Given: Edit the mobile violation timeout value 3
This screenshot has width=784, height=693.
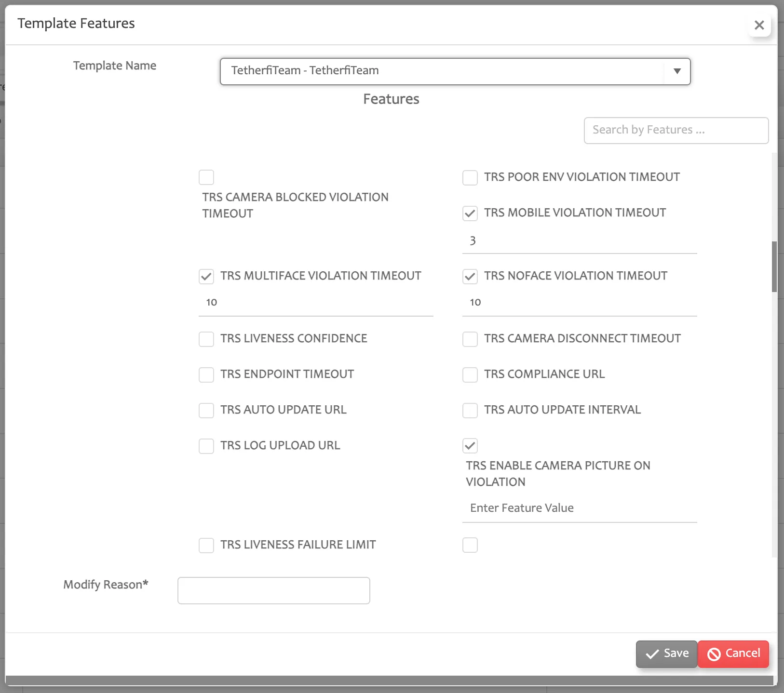Looking at the screenshot, I should pyautogui.click(x=580, y=240).
